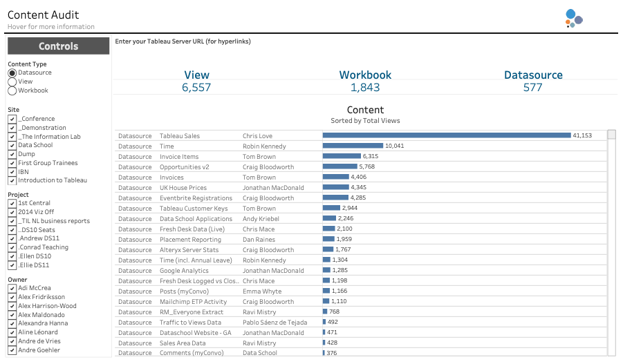Toggle the .Ellie DS11 project checkbox
This screenshot has height=364, width=623.
pos(12,265)
